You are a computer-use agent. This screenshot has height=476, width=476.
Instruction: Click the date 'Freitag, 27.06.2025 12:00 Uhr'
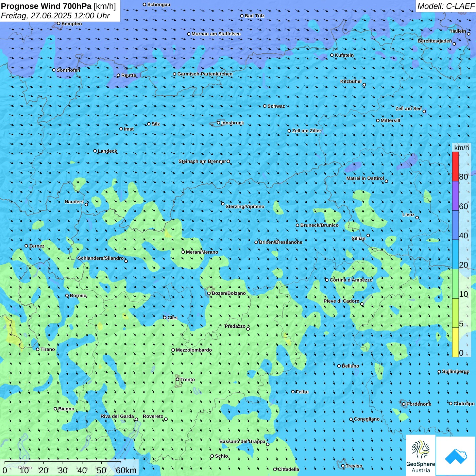click(55, 16)
